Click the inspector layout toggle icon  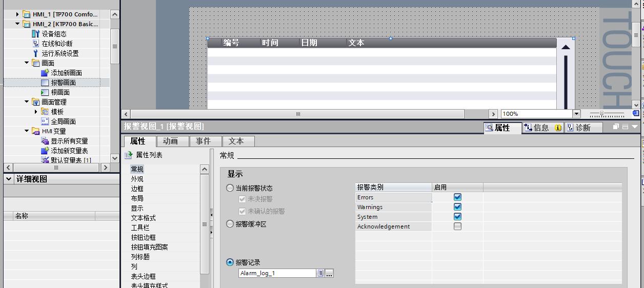pyautogui.click(x=625, y=127)
